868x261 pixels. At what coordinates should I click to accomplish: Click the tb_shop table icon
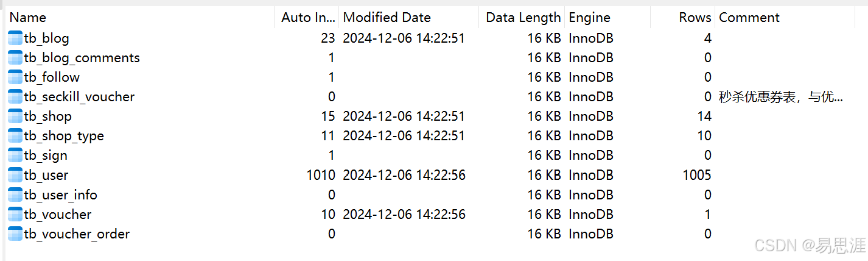click(x=15, y=116)
